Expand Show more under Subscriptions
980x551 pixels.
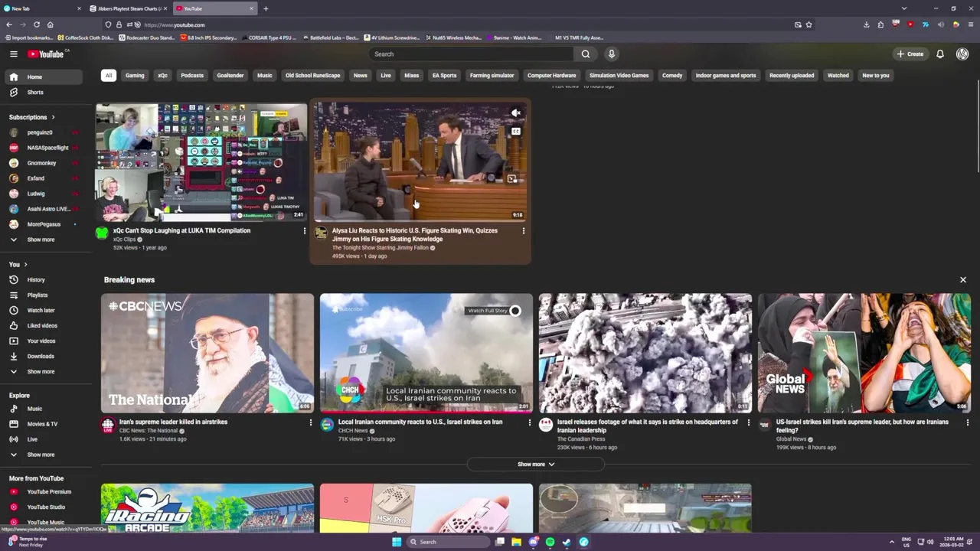[42, 240]
